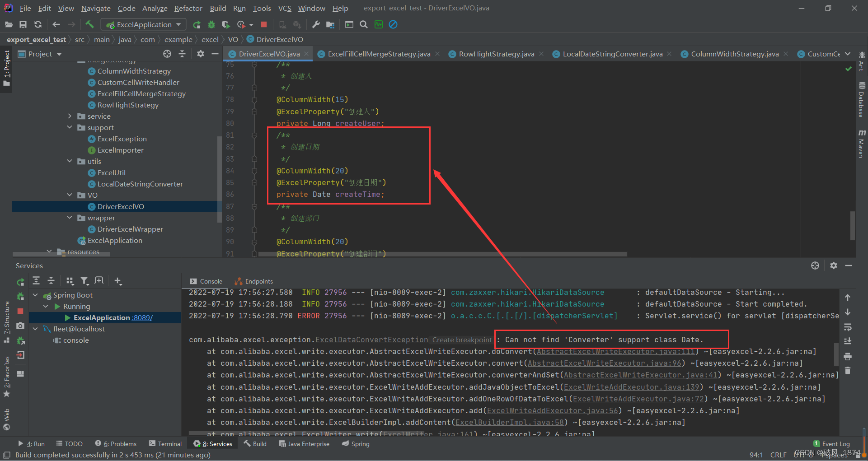
Task: Collapse the Spring Boot node in Services
Action: click(35, 295)
